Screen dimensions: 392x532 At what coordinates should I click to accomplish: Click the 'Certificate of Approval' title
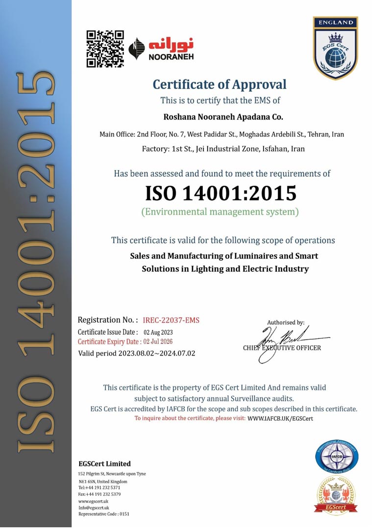[x=220, y=84]
